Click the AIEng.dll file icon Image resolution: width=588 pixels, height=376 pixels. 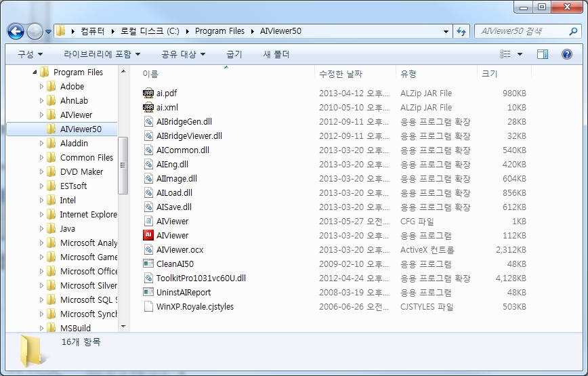click(x=148, y=164)
